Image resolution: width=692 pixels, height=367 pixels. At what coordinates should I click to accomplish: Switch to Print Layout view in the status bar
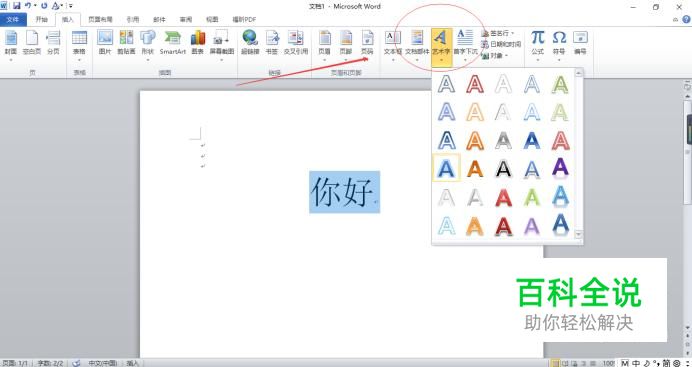pyautogui.click(x=555, y=363)
